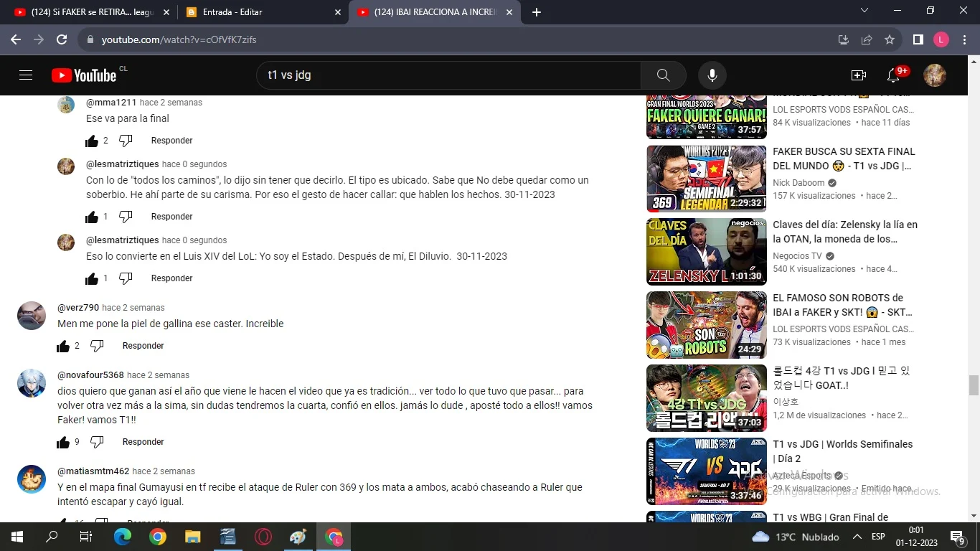Open Nick Daboom channel name
The image size is (980, 551).
click(798, 183)
